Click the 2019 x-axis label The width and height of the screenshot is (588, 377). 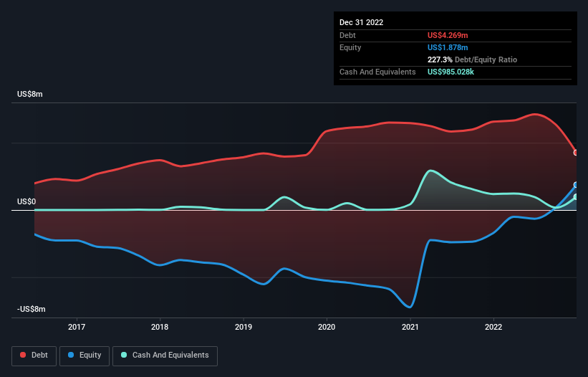coord(244,327)
